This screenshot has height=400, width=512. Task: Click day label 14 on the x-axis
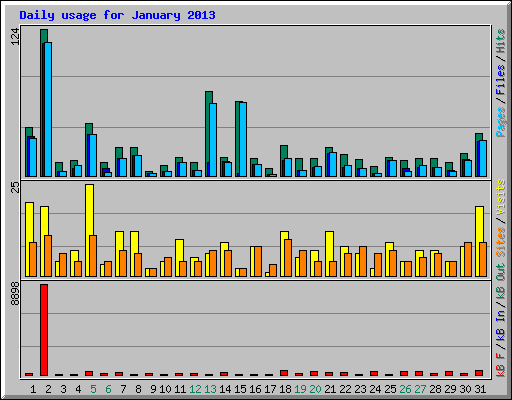click(x=225, y=389)
